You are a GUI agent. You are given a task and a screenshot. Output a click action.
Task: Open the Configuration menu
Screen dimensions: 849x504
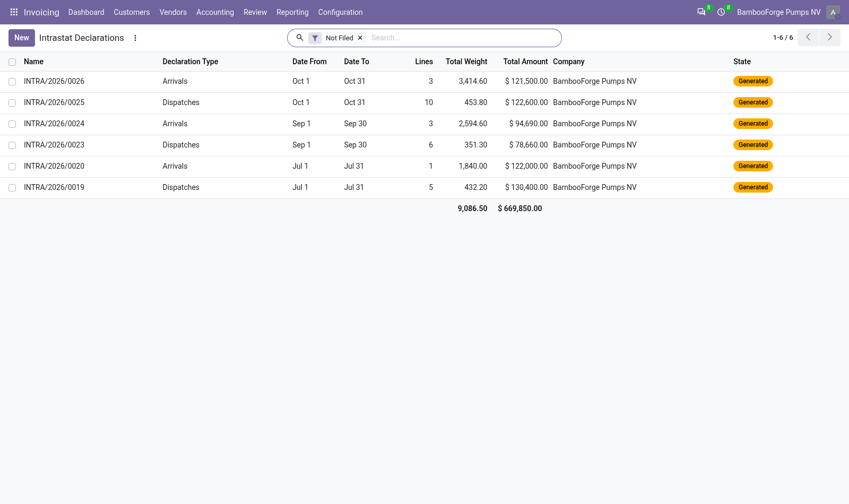(340, 12)
